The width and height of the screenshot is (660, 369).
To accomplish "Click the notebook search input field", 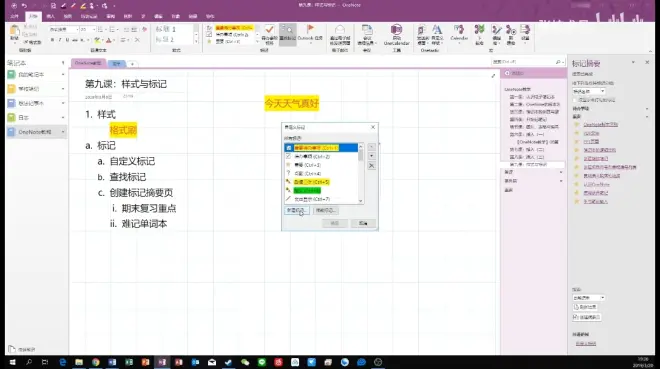I will click(524, 62).
